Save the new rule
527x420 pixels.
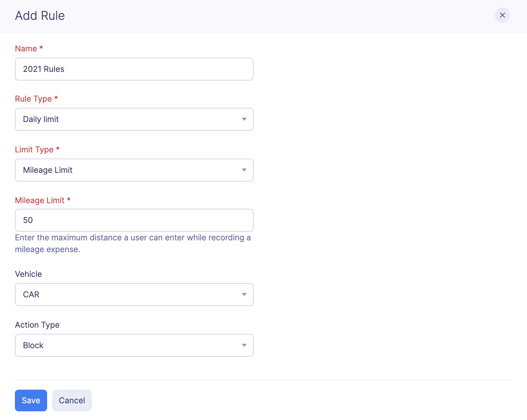(x=31, y=400)
